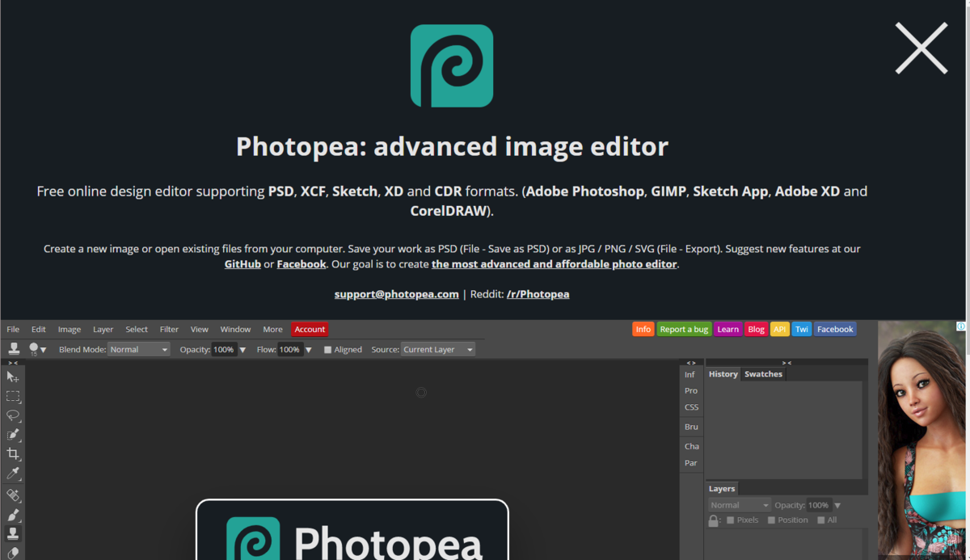Open the Filter menu

pyautogui.click(x=169, y=329)
